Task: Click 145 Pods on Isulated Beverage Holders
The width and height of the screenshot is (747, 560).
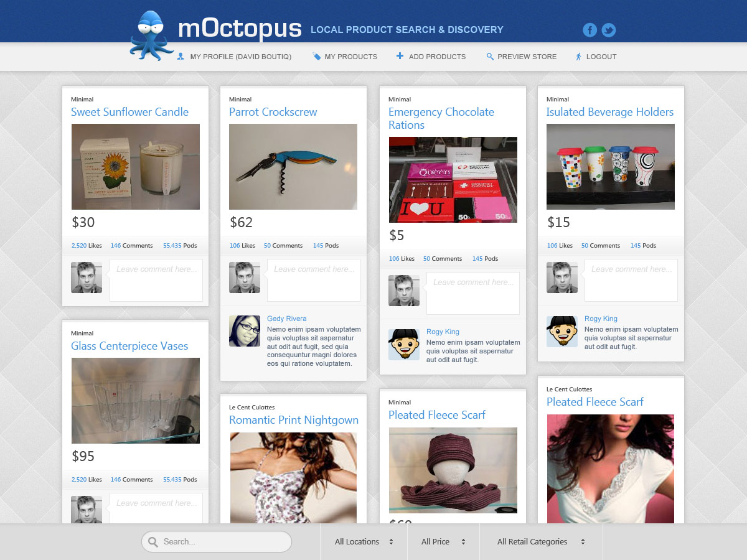Action: pyautogui.click(x=644, y=246)
